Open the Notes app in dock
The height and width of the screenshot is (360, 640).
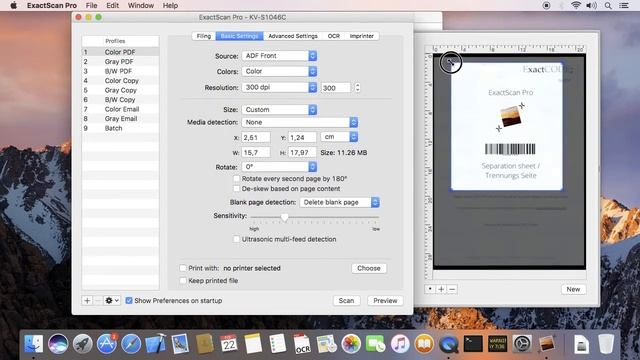click(x=253, y=344)
